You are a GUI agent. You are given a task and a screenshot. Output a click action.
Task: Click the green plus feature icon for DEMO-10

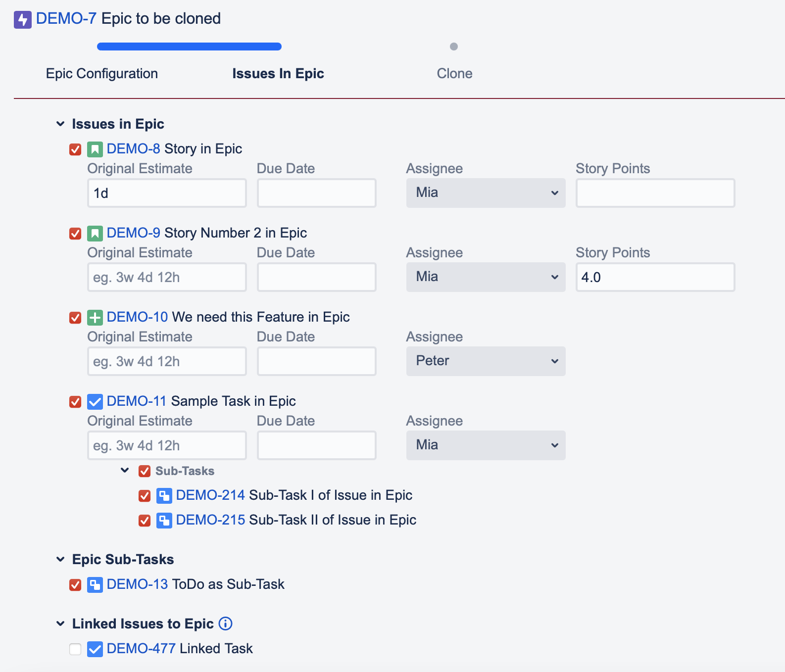point(95,317)
